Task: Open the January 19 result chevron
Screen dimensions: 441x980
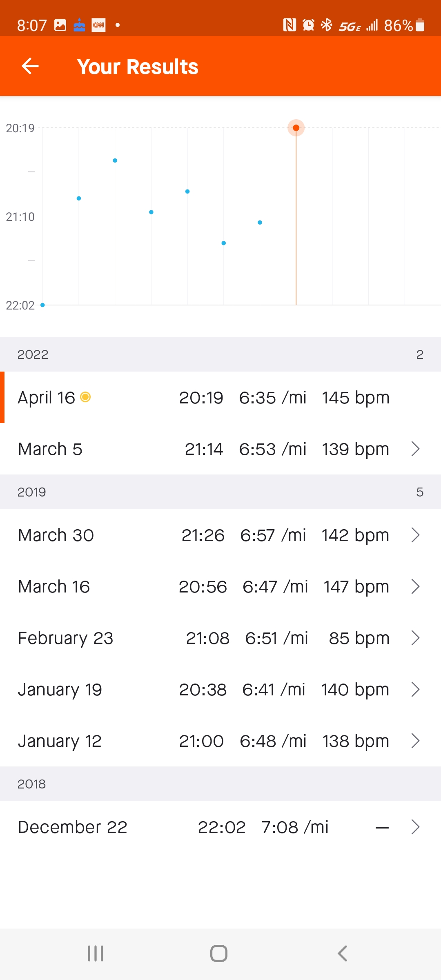Action: pos(415,689)
